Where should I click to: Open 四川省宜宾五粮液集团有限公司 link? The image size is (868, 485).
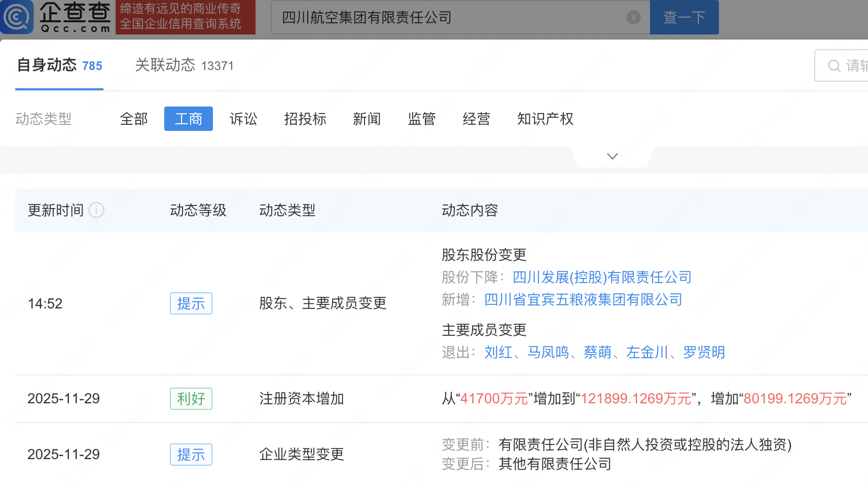pyautogui.click(x=583, y=300)
